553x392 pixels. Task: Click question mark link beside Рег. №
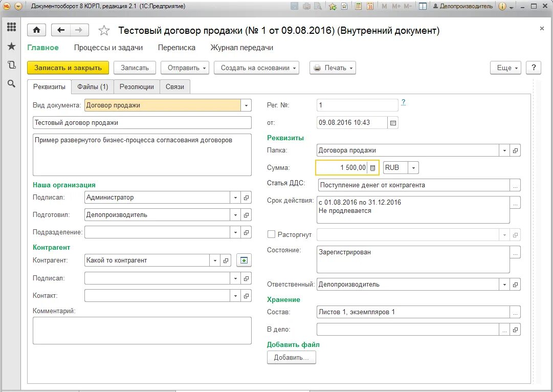(403, 102)
